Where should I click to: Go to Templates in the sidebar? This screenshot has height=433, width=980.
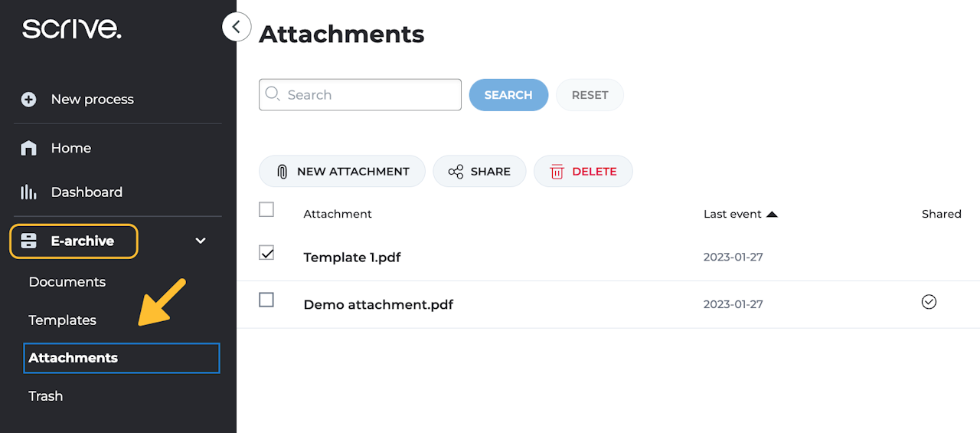point(63,320)
